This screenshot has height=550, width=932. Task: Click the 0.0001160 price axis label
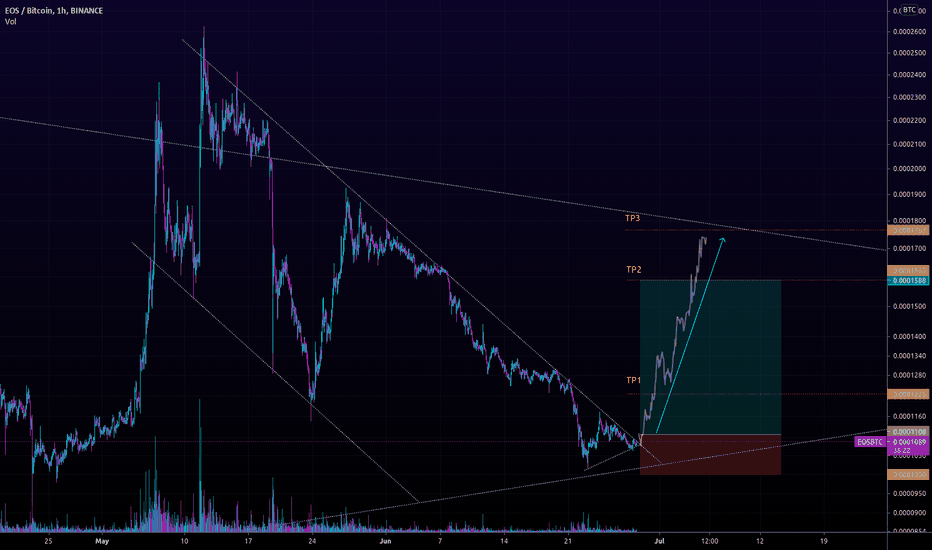click(909, 416)
